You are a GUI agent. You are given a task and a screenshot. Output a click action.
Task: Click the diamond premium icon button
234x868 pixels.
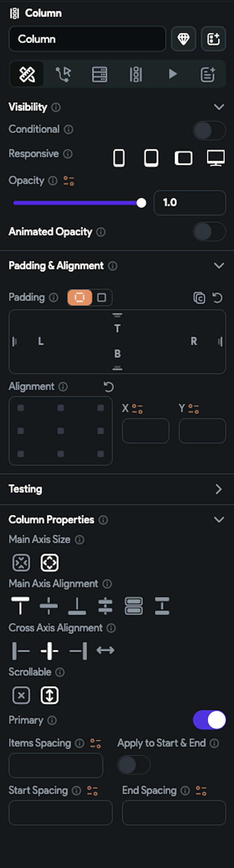[183, 39]
